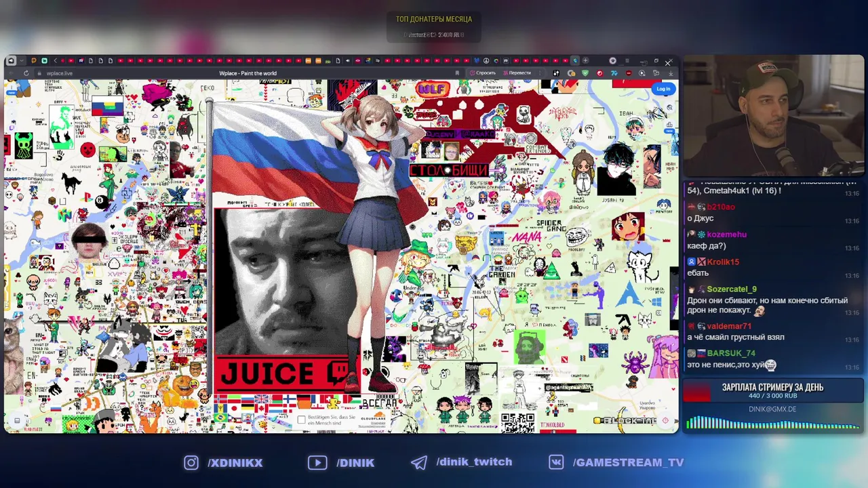The height and width of the screenshot is (488, 868).
Task: Click username Sozercatel_9 in chat
Action: tap(732, 289)
